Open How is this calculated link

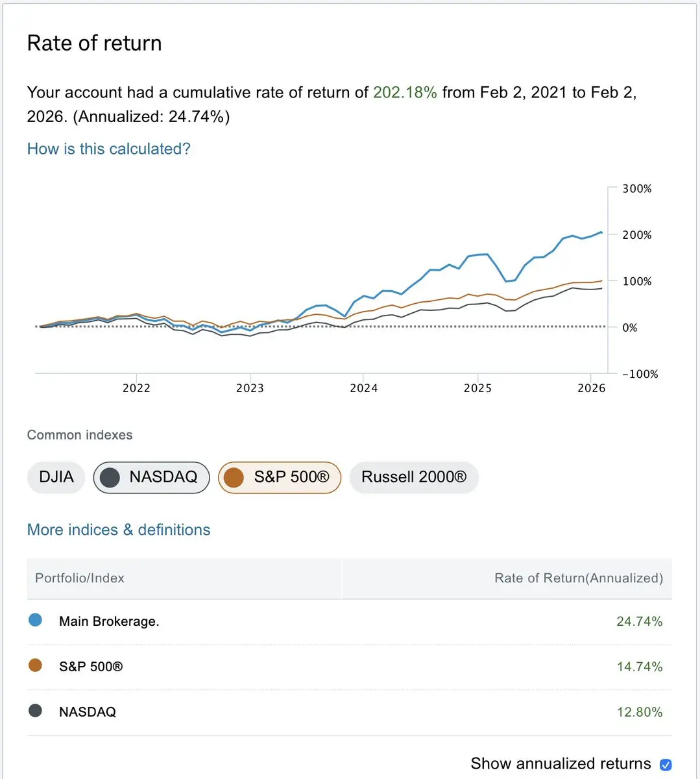109,149
